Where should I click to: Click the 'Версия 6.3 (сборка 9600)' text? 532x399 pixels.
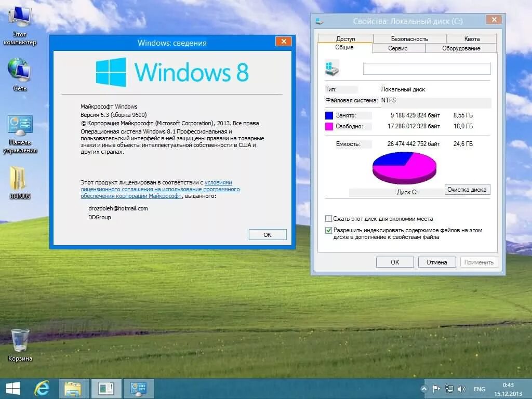click(x=114, y=115)
